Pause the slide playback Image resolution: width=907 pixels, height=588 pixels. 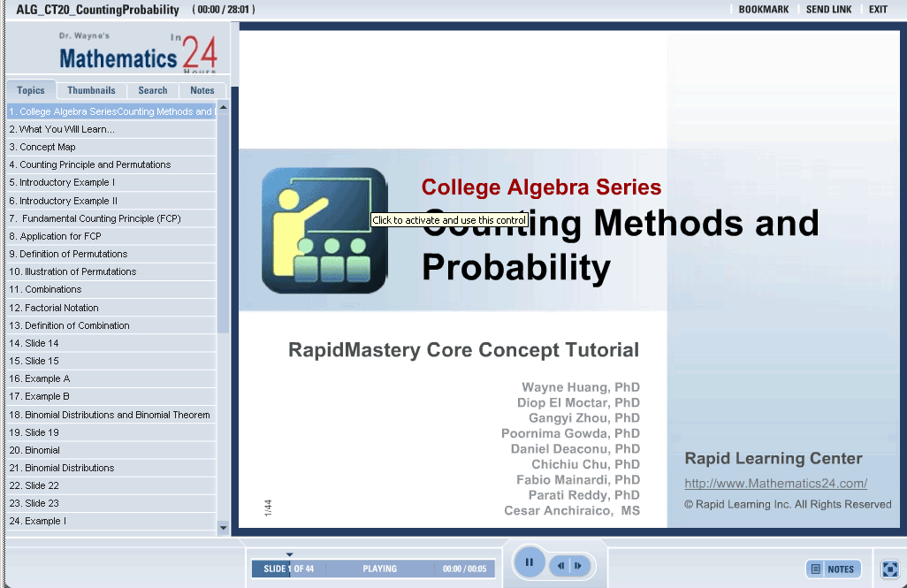(529, 562)
